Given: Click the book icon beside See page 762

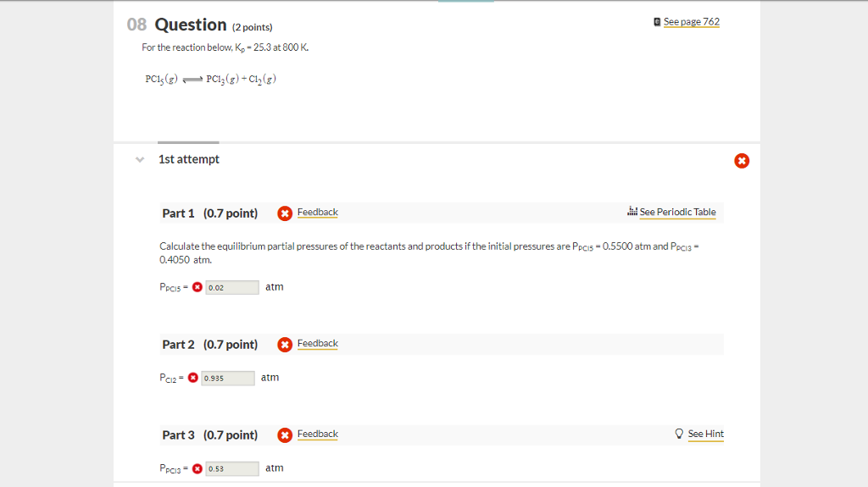Looking at the screenshot, I should 657,22.
